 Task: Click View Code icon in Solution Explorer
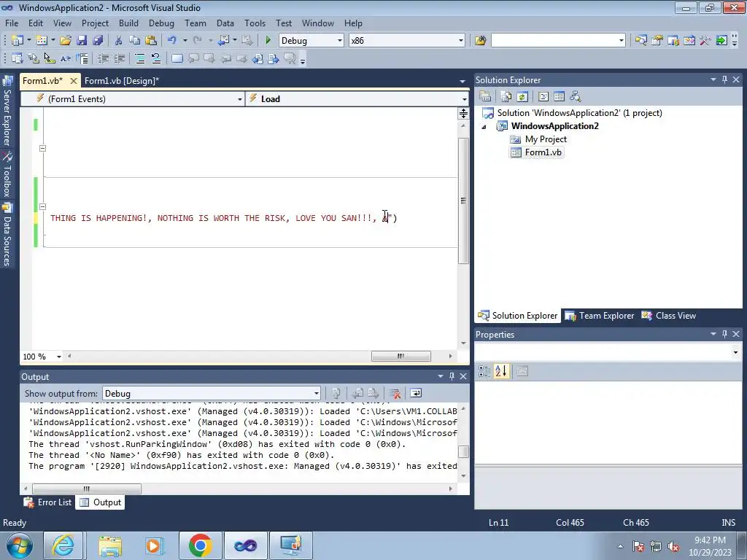(x=543, y=97)
